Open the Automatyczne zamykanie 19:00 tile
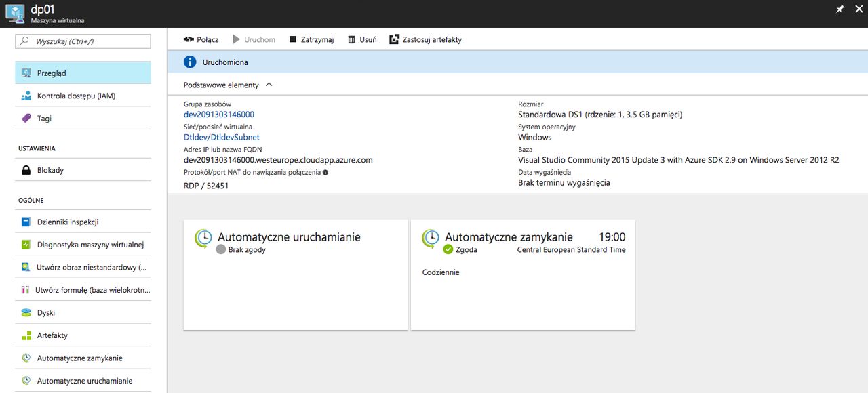This screenshot has height=393, width=868. (523, 274)
